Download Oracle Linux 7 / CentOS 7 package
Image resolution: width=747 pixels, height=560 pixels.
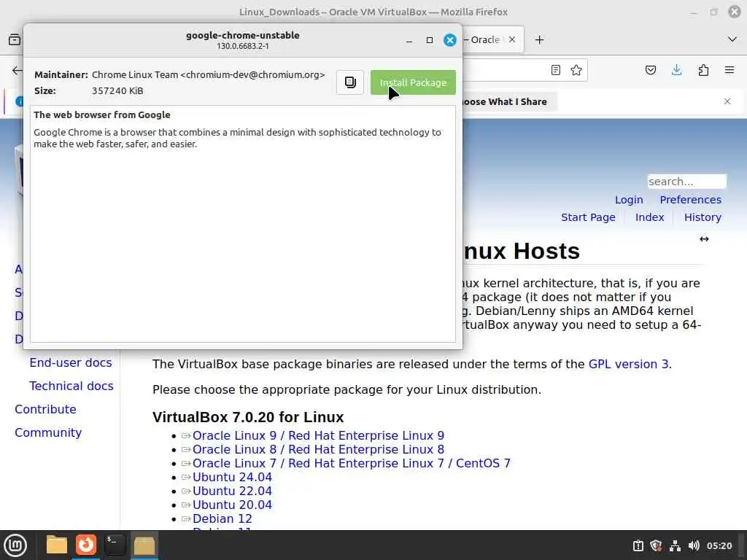tap(351, 463)
